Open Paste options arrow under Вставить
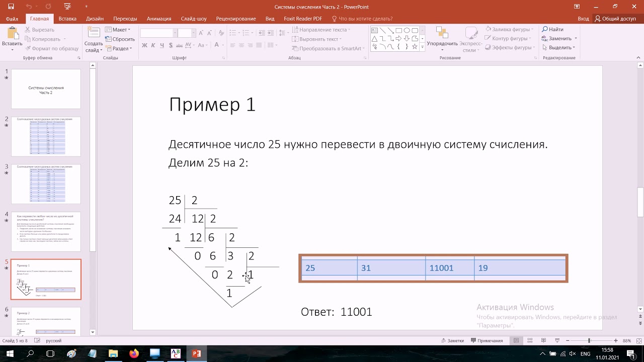The width and height of the screenshot is (644, 362). pos(12,50)
